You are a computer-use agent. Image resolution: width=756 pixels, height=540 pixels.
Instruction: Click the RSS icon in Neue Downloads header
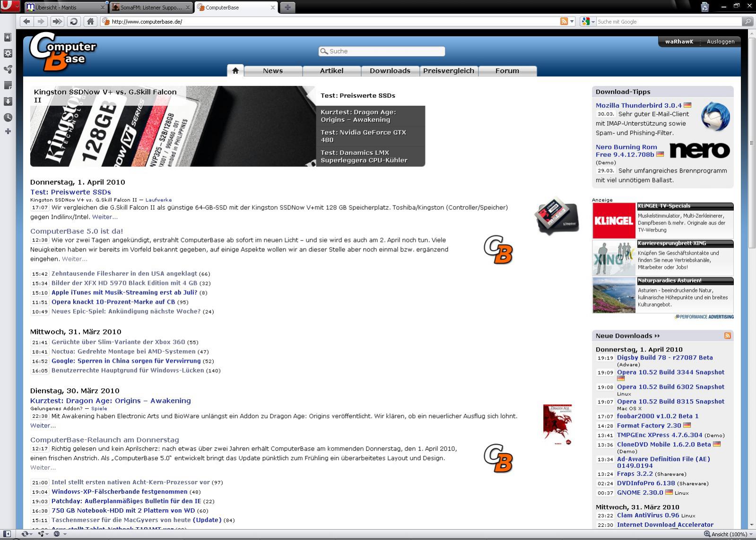727,335
